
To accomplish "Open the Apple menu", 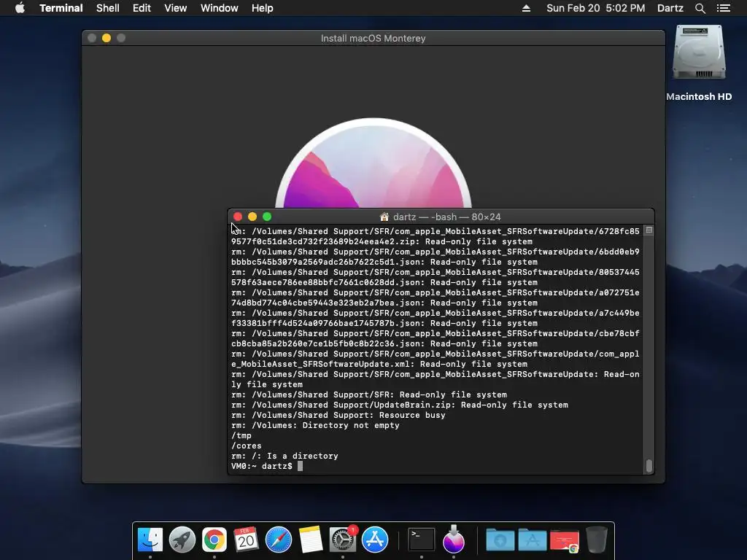I will tap(20, 8).
